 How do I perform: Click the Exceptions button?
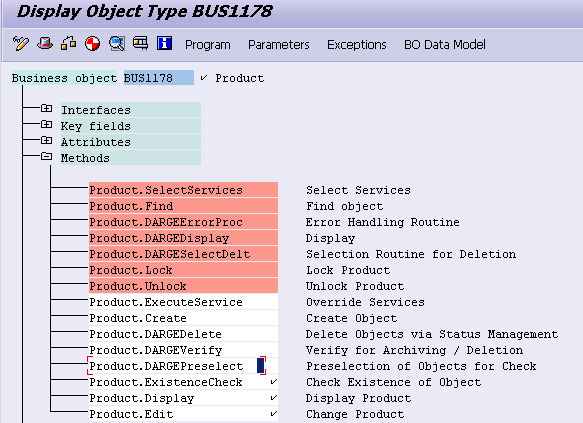point(357,45)
